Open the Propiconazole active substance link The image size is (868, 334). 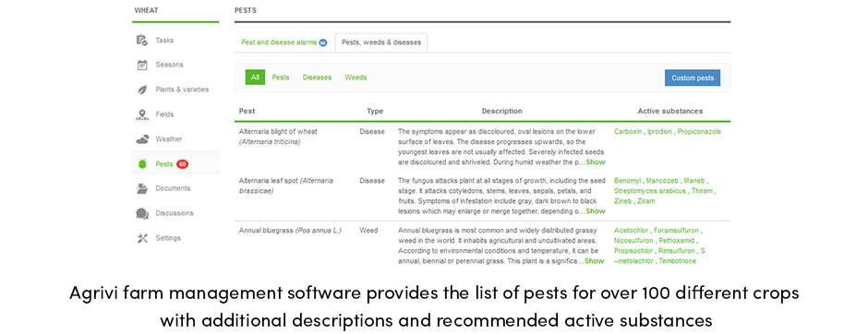(699, 132)
